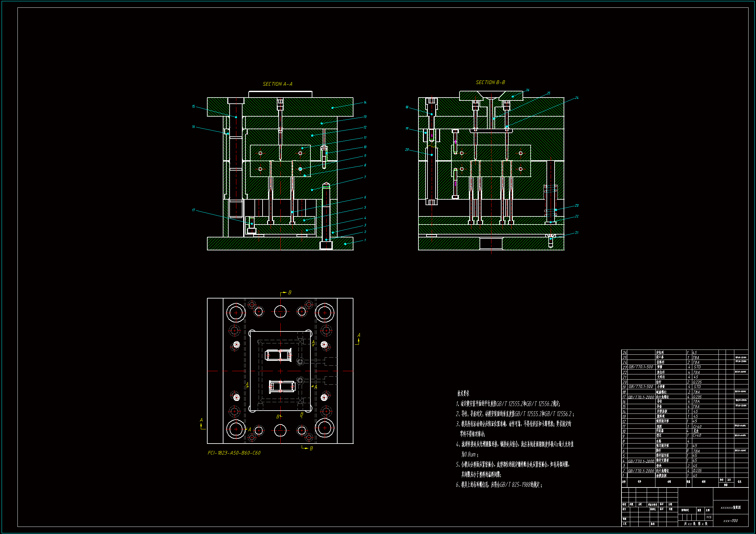Click the A section marker right of plan view

[x=359, y=335]
